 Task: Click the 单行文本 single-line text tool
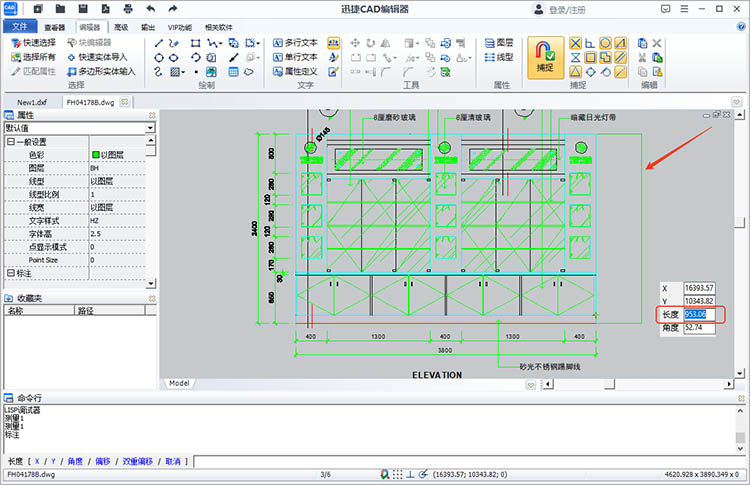pyautogui.click(x=295, y=57)
